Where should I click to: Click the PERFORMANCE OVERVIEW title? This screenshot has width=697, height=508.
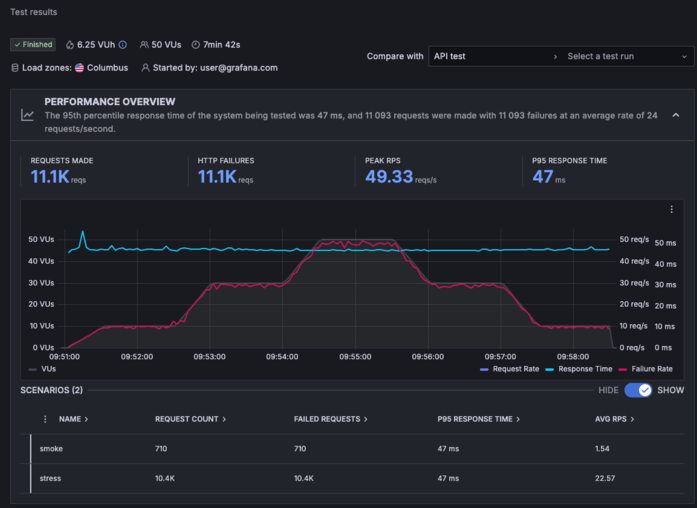tap(110, 102)
